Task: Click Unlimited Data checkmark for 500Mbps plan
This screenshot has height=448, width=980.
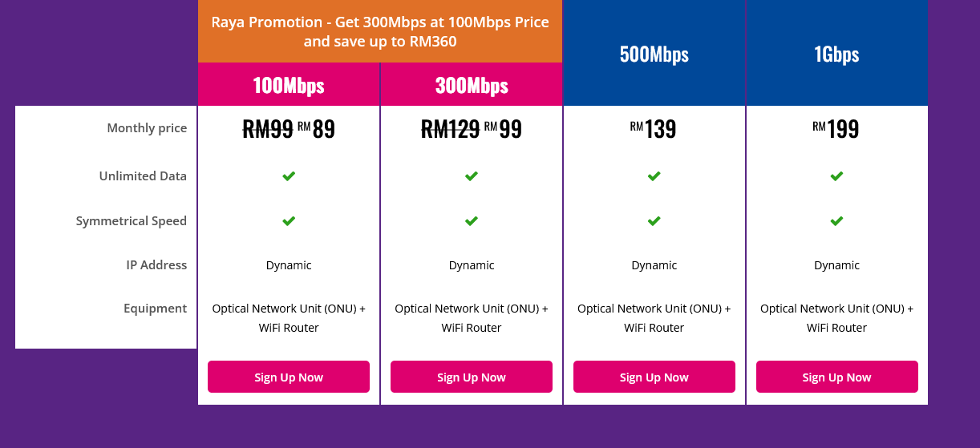Action: pyautogui.click(x=654, y=176)
